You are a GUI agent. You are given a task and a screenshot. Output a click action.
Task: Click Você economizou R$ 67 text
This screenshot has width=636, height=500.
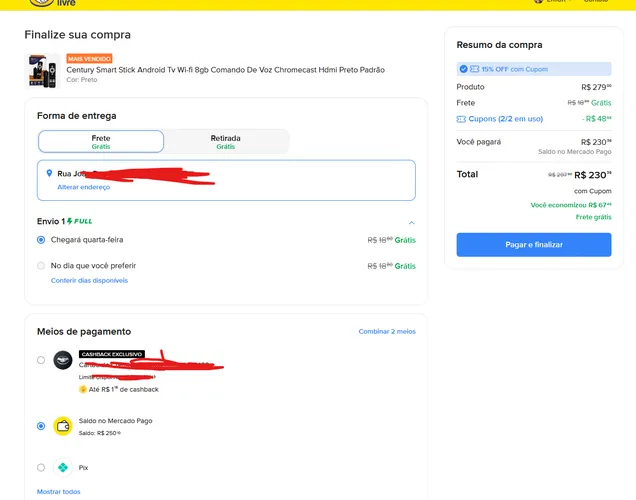coord(571,205)
